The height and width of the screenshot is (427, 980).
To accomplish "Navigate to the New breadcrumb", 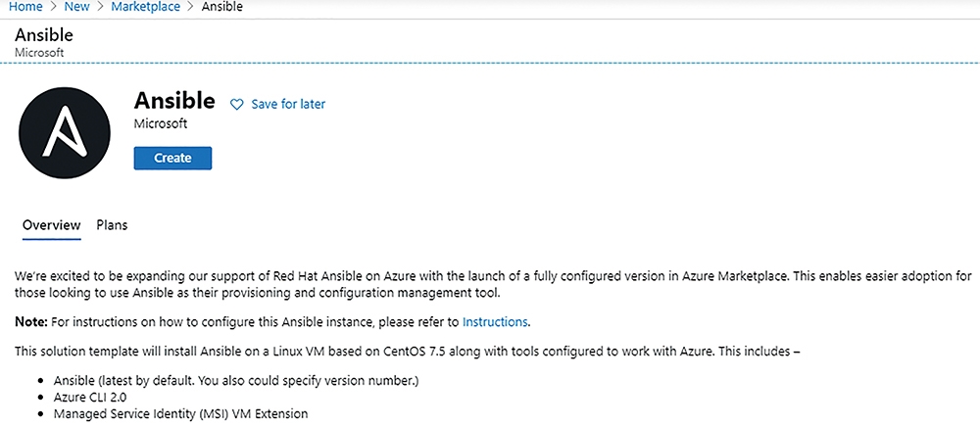I will click(x=76, y=8).
